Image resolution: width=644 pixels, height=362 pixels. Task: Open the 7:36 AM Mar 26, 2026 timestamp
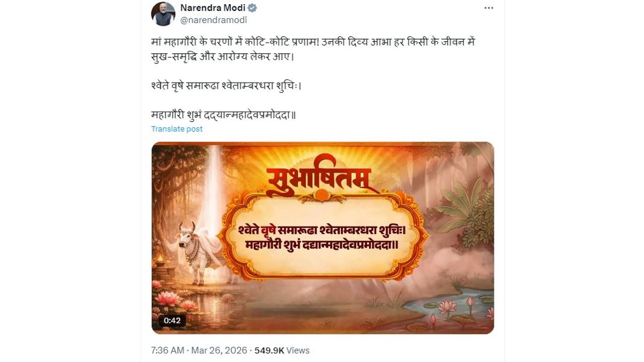pos(199,350)
